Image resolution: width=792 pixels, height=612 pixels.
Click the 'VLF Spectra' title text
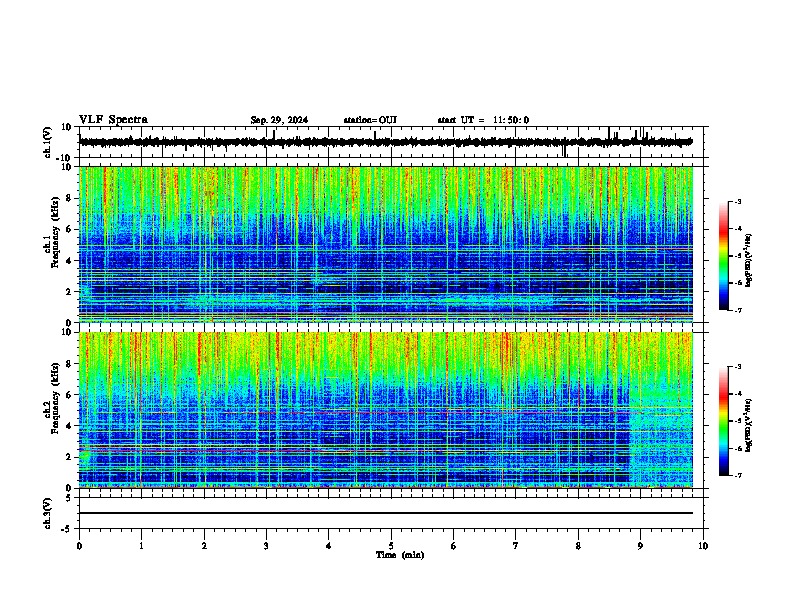click(113, 120)
